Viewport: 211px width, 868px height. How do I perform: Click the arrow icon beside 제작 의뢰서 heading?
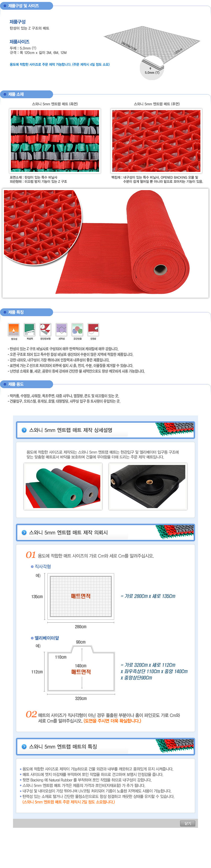click(24, 532)
